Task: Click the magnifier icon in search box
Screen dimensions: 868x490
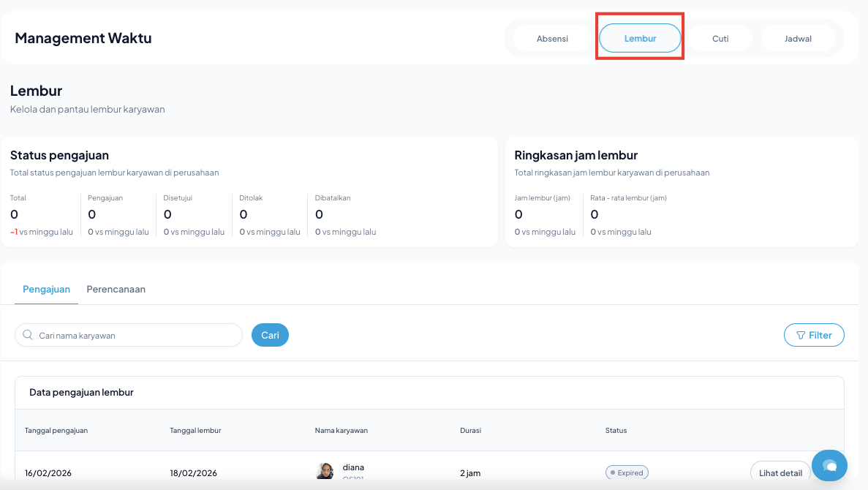Action: click(28, 335)
